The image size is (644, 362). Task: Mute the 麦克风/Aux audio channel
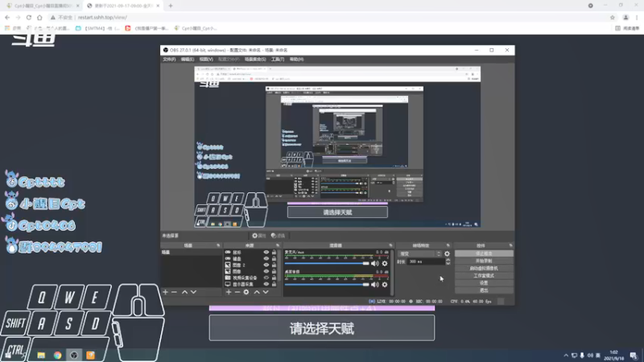pyautogui.click(x=375, y=264)
